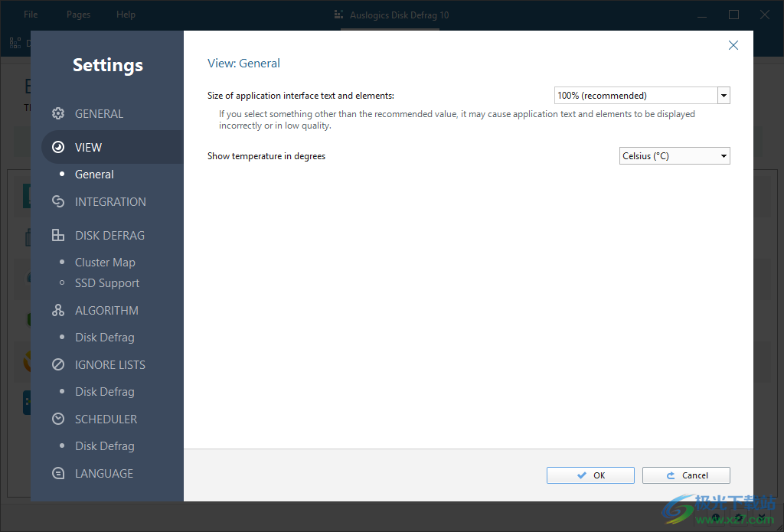Click the INTEGRATION swirl icon
Screen dimensions: 784x532
pos(58,201)
